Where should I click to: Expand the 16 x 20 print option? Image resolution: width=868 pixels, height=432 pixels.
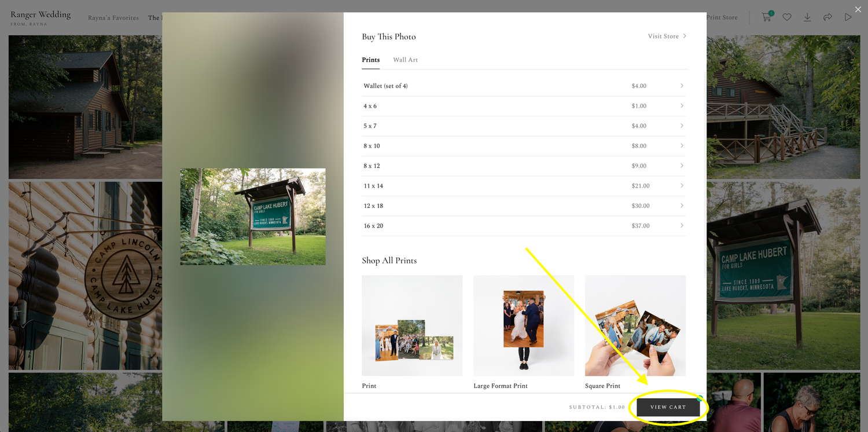coord(524,226)
